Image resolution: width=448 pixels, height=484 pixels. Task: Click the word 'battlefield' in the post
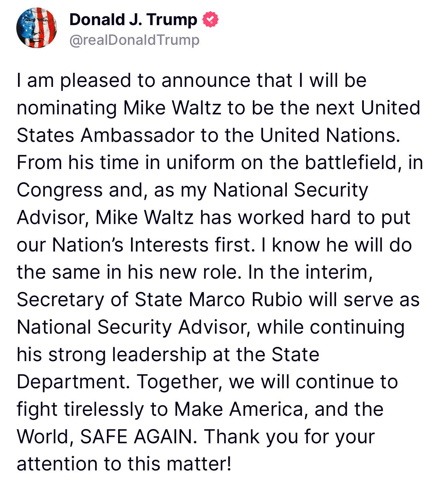351,163
